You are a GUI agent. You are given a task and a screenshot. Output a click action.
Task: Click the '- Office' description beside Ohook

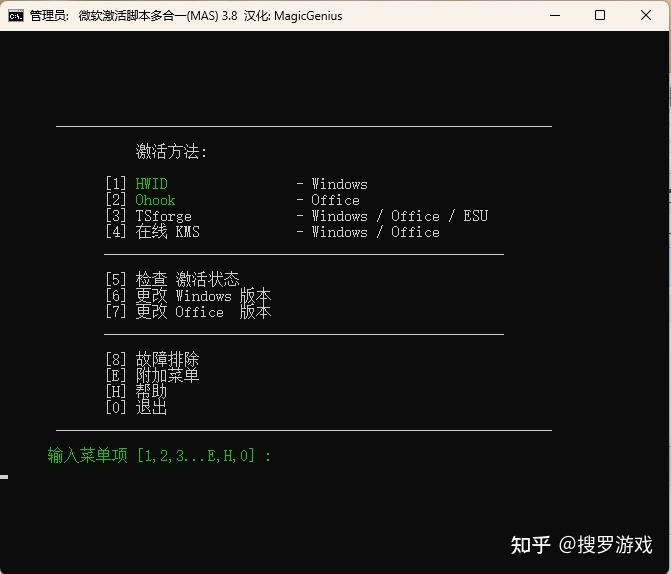coord(328,200)
